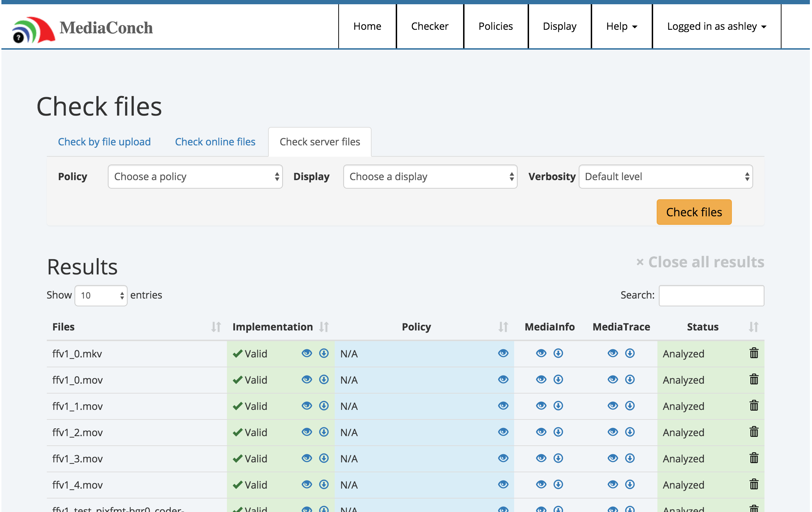View policy report for ffv1_0.mkv
This screenshot has width=812, height=512.
click(503, 353)
